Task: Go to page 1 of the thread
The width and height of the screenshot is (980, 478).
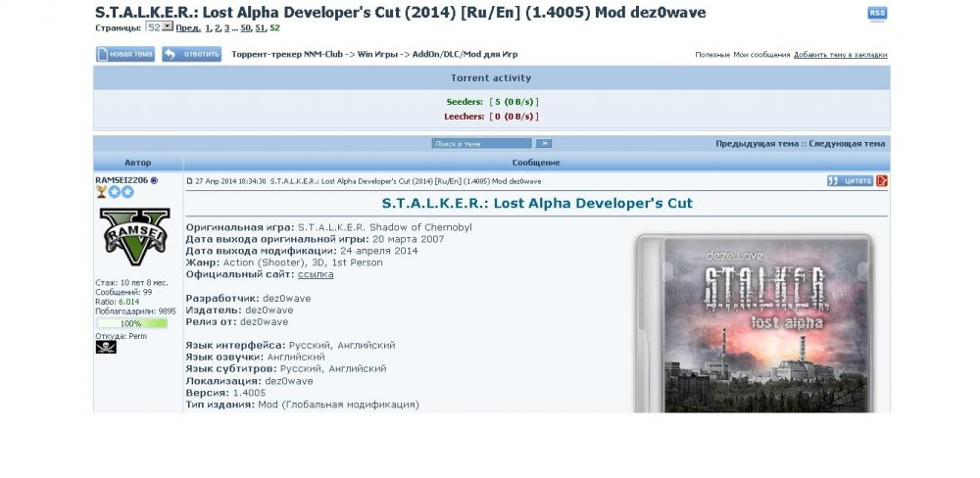Action: pyautogui.click(x=208, y=28)
